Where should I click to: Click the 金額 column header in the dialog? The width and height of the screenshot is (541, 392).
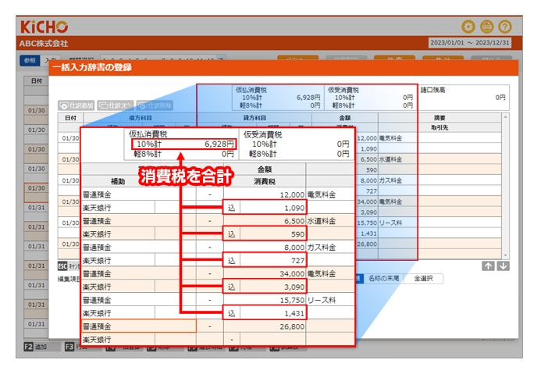click(x=345, y=118)
